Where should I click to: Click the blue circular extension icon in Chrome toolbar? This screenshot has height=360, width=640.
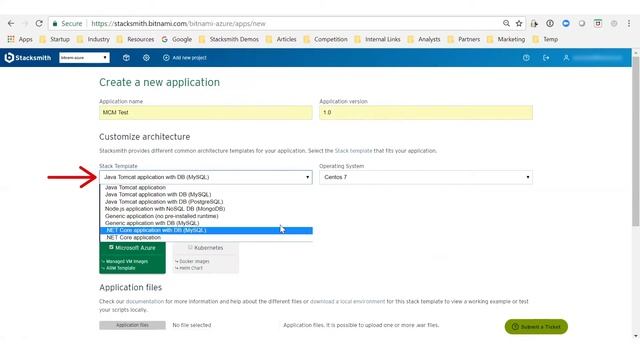click(566, 24)
